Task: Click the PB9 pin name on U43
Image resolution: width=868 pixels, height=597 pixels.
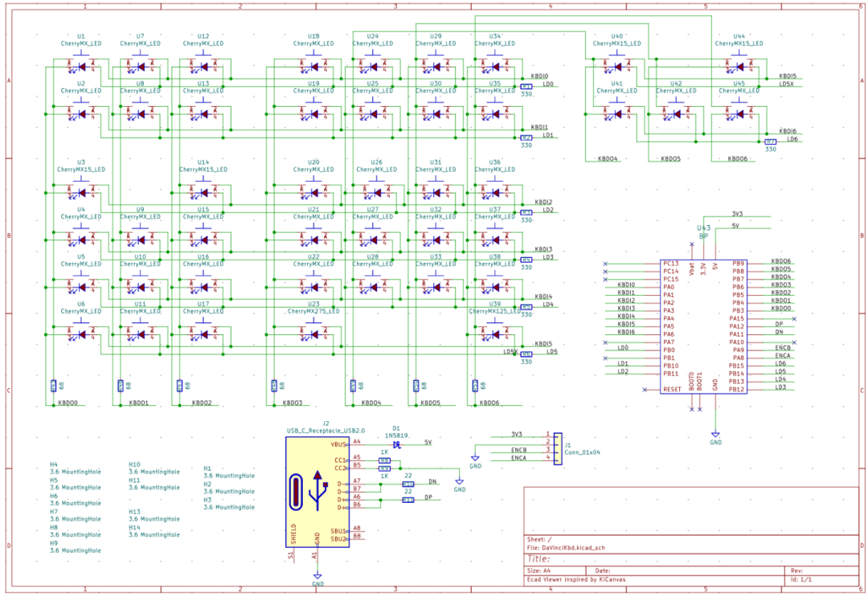Action: (x=738, y=264)
